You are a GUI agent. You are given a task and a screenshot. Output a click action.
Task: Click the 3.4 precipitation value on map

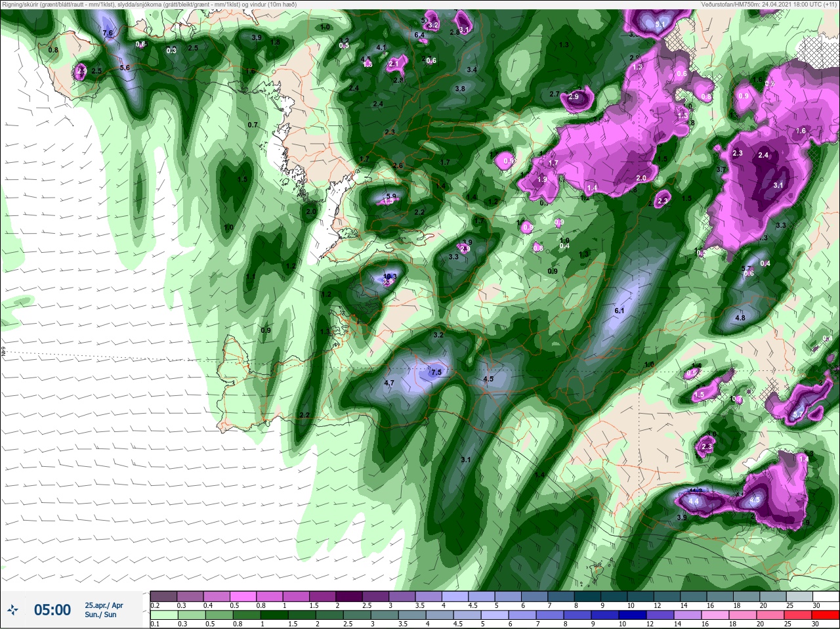pos(472,70)
